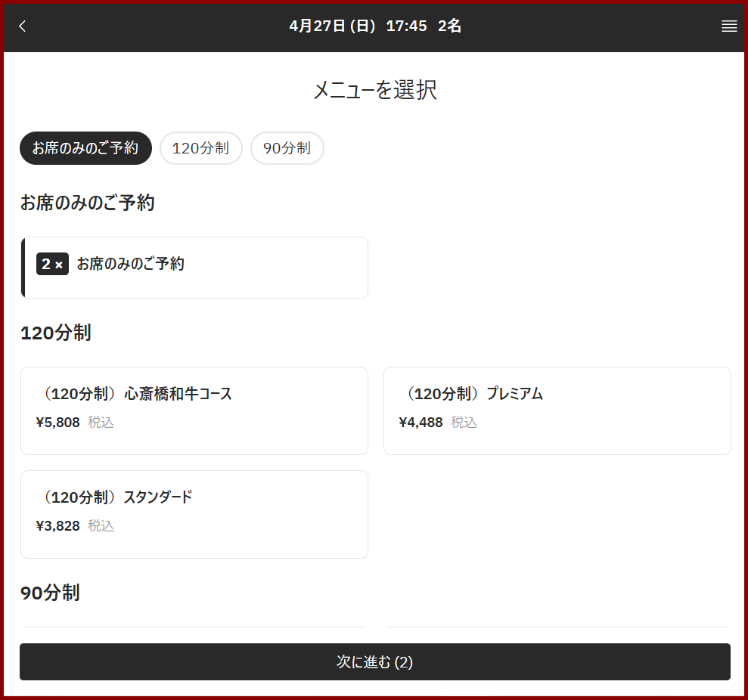This screenshot has width=748, height=700.
Task: Click the 2 × quantity badge
Action: tap(52, 264)
